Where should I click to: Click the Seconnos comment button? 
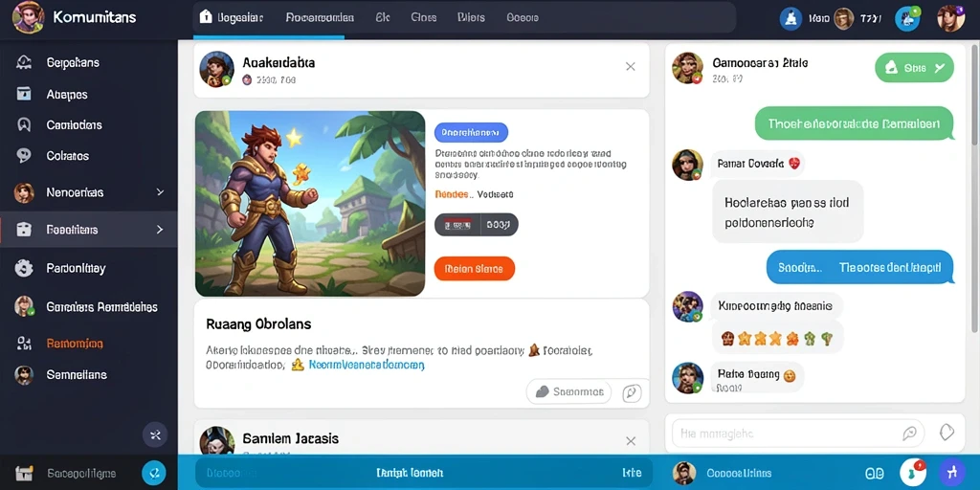click(x=568, y=391)
